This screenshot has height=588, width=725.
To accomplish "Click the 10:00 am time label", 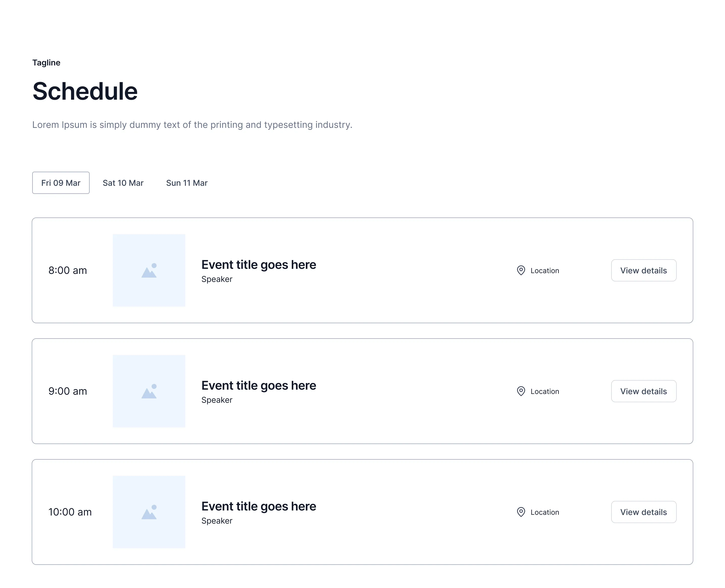I will point(70,512).
